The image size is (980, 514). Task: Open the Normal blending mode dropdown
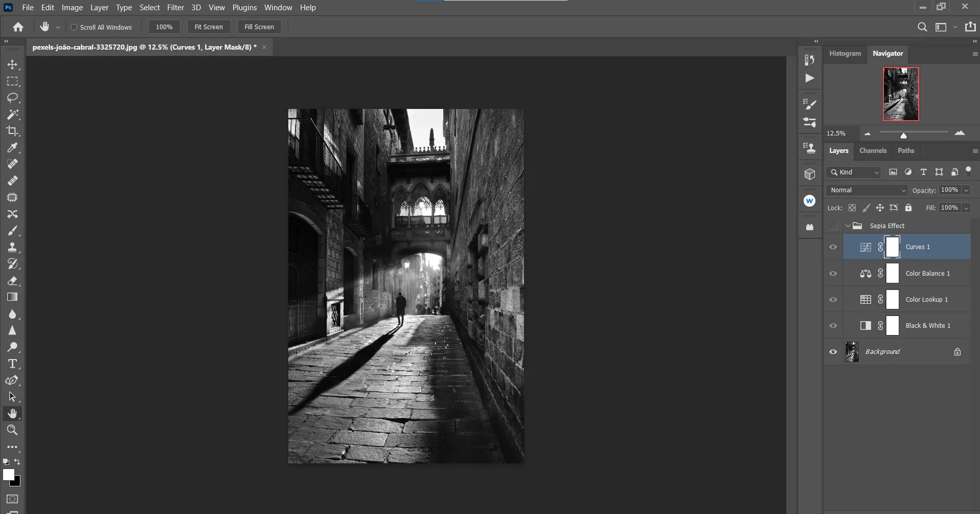[x=866, y=190]
